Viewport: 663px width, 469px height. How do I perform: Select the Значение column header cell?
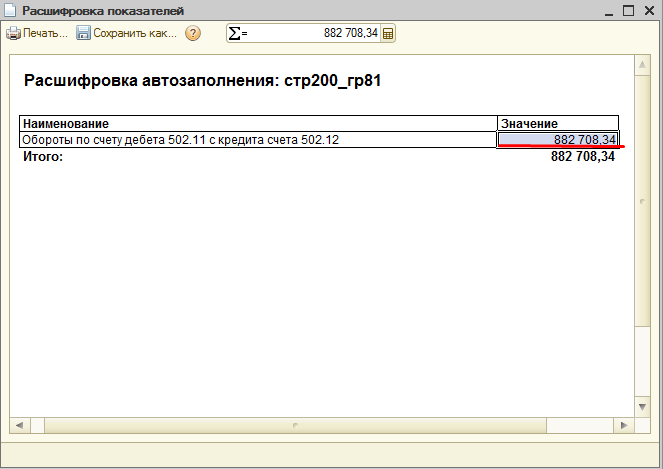click(x=558, y=122)
